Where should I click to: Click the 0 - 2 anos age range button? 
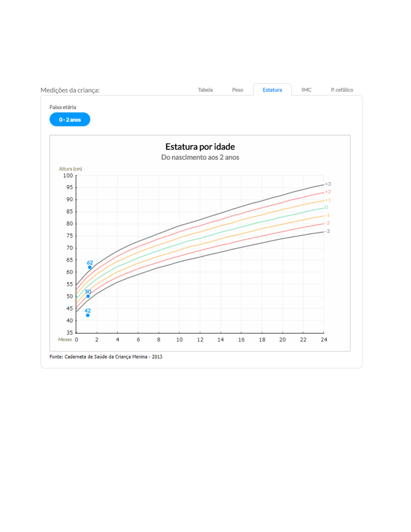(70, 120)
